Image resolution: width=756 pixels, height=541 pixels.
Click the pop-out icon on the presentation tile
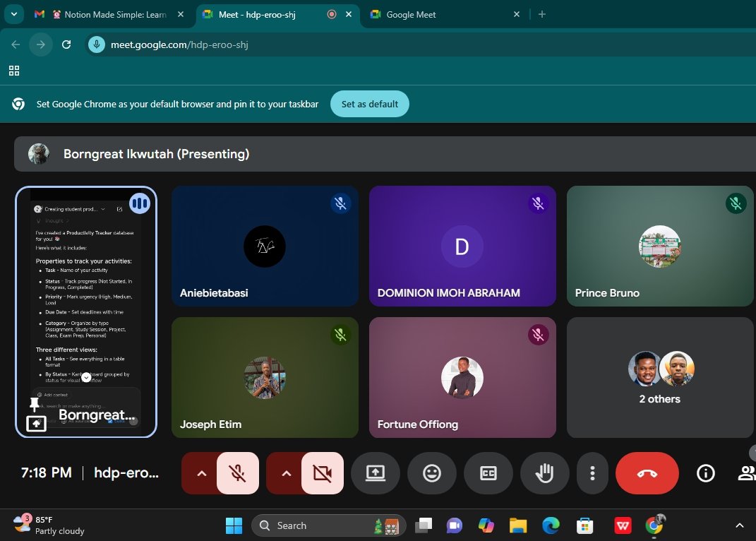coord(35,423)
